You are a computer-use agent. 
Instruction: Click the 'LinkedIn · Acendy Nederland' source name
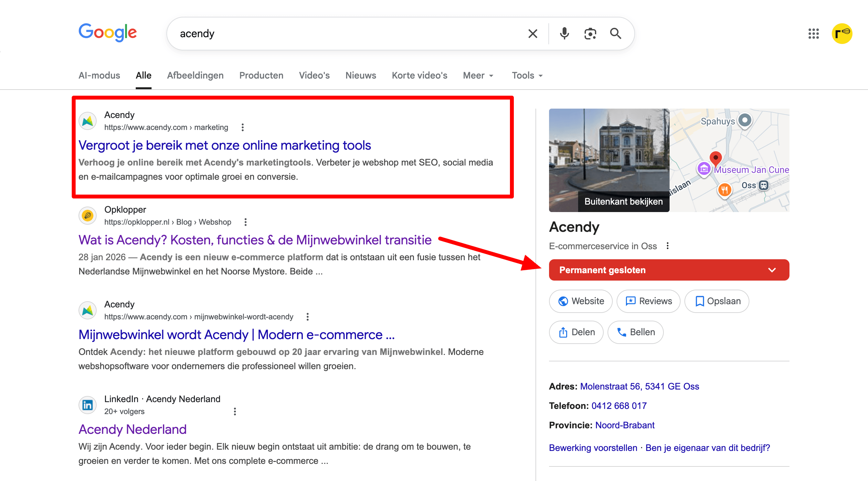(x=162, y=399)
